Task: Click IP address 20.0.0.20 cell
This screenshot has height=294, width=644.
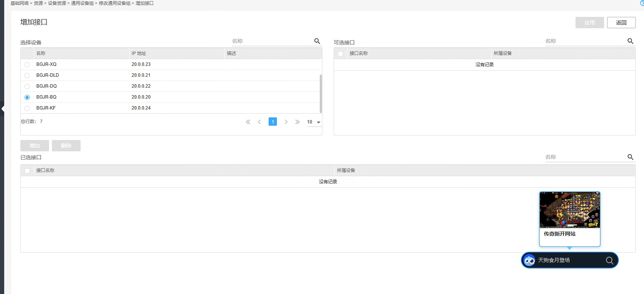Action: tap(141, 97)
